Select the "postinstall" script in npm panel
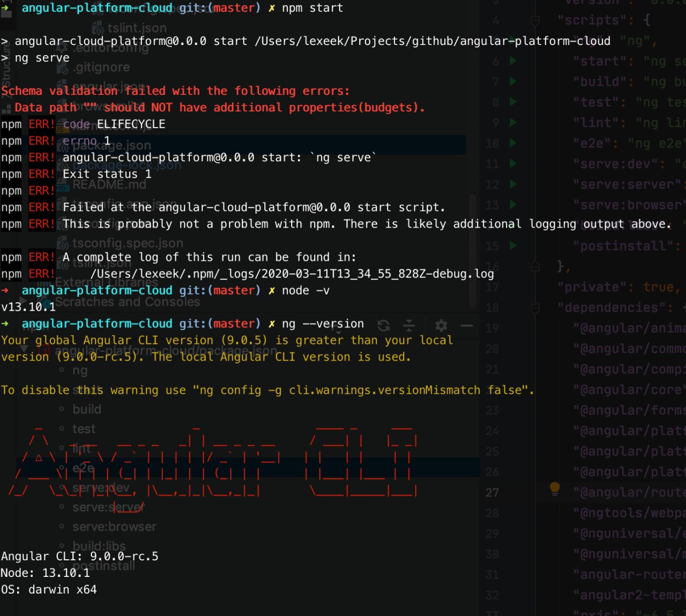 coord(103,566)
